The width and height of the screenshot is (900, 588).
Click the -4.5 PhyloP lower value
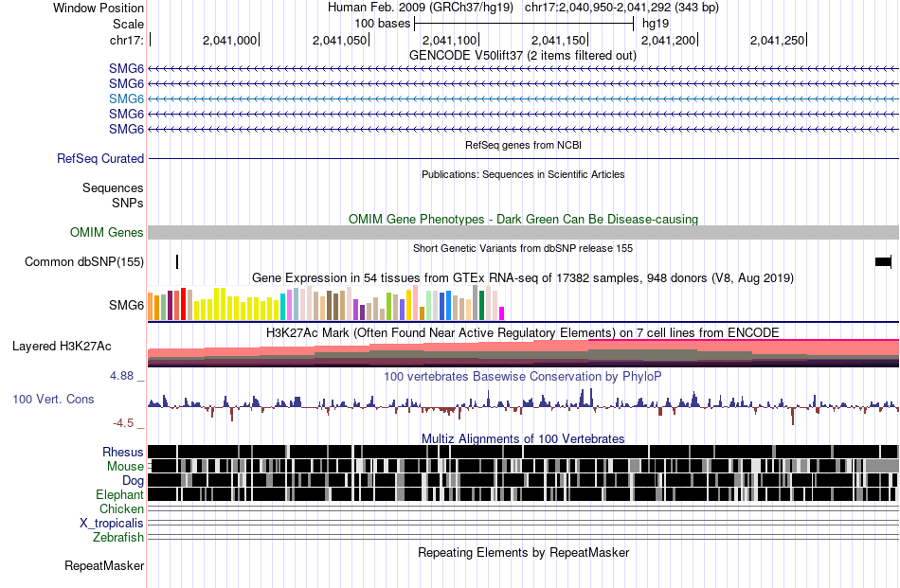pyautogui.click(x=123, y=423)
